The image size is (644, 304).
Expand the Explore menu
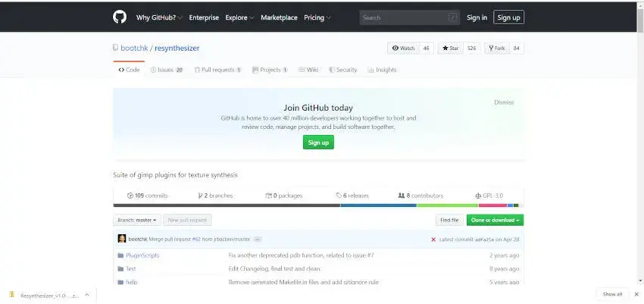[x=239, y=17]
